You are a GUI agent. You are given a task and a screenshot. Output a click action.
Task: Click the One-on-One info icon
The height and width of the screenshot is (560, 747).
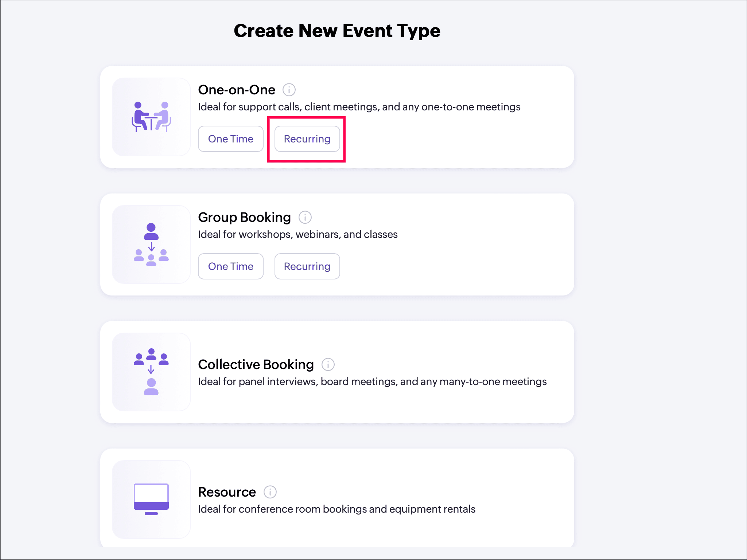(289, 90)
